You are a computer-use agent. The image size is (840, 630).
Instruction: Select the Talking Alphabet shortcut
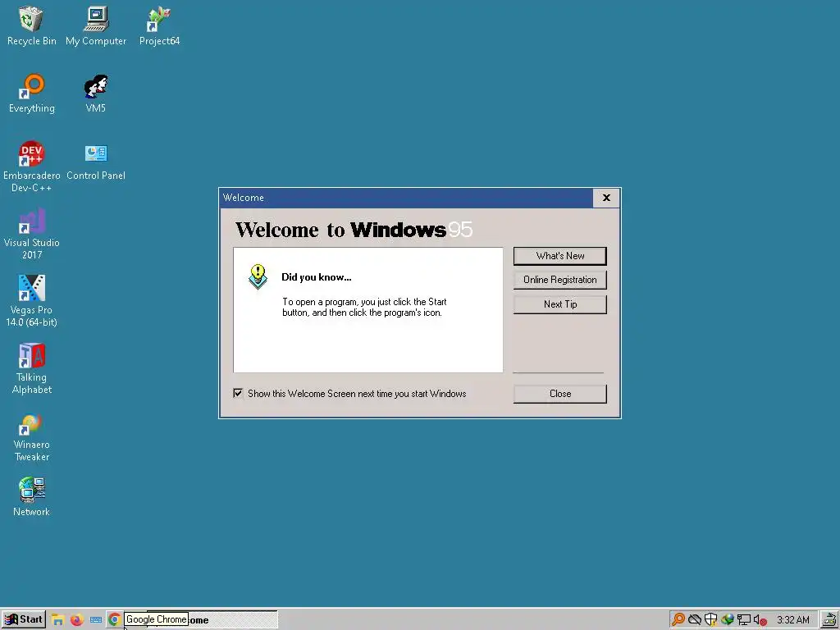[x=32, y=368]
